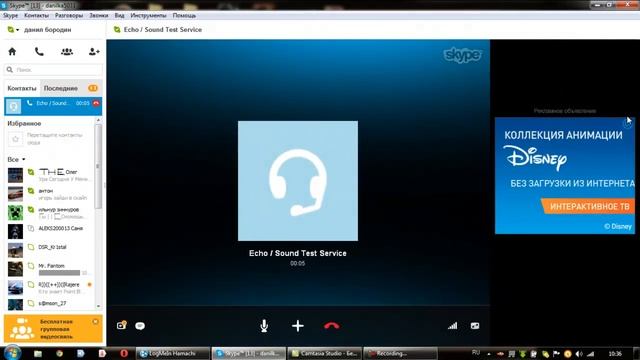Open call quality signal bars icon

point(453,326)
